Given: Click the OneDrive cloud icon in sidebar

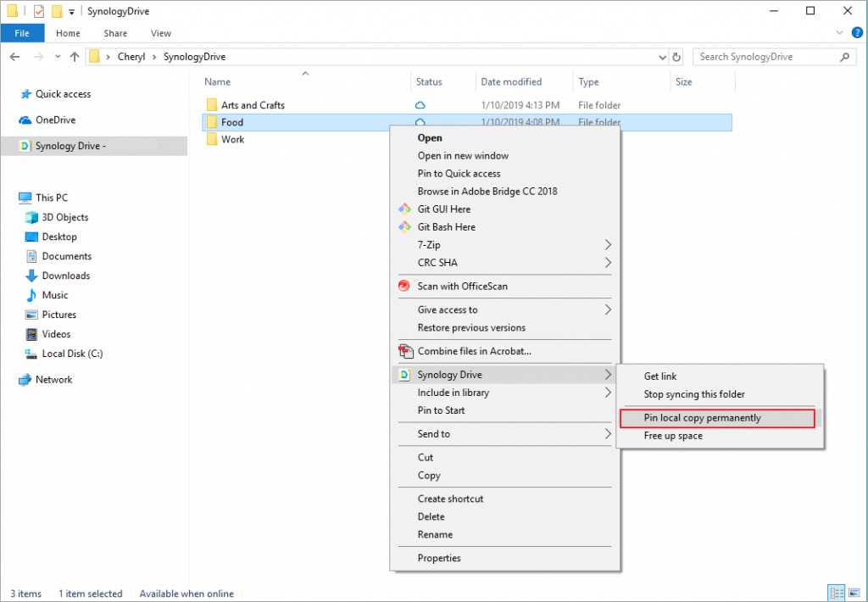Looking at the screenshot, I should click(25, 120).
